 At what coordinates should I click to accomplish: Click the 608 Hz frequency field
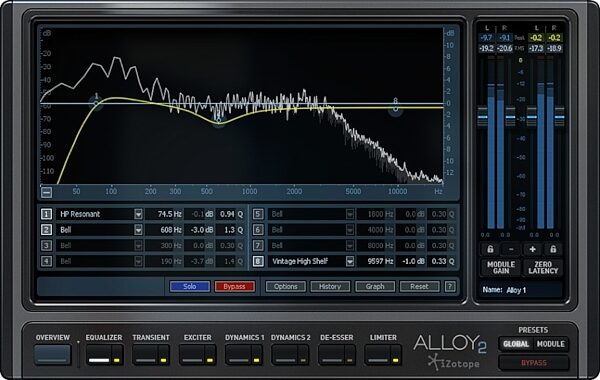click(x=165, y=230)
